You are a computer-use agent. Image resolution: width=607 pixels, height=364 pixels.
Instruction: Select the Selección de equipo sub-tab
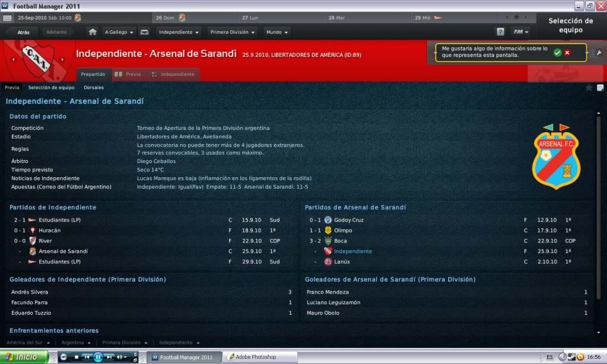tap(51, 88)
